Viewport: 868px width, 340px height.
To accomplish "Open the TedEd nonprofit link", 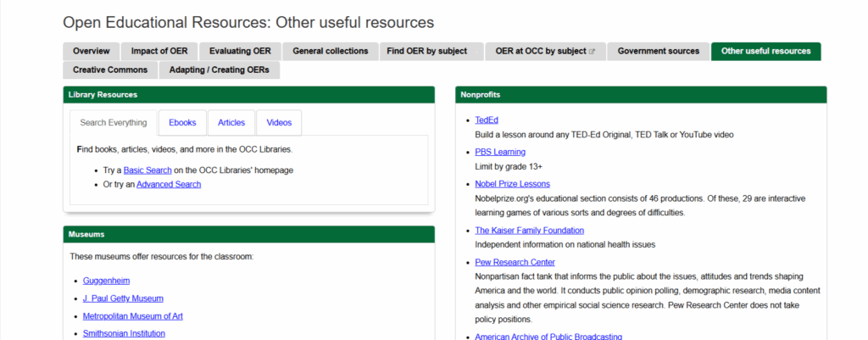I will (x=487, y=120).
